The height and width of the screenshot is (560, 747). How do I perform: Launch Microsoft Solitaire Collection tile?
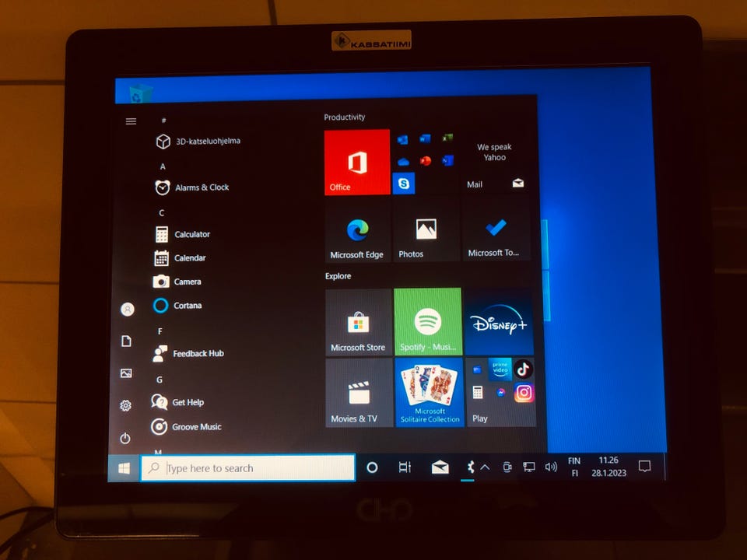pyautogui.click(x=430, y=393)
